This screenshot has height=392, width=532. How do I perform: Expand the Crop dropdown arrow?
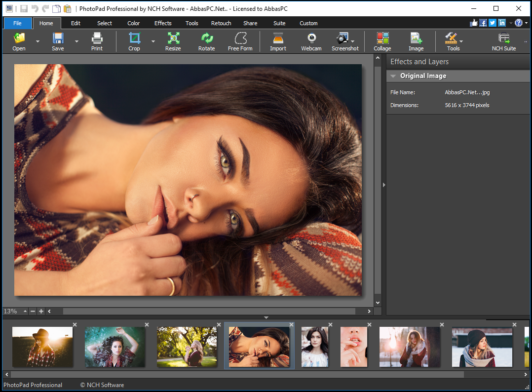(153, 41)
